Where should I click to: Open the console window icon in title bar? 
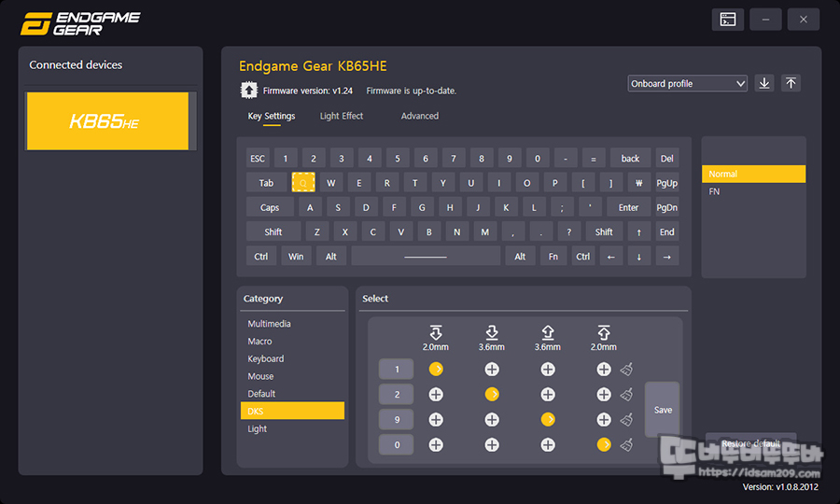[x=727, y=20]
